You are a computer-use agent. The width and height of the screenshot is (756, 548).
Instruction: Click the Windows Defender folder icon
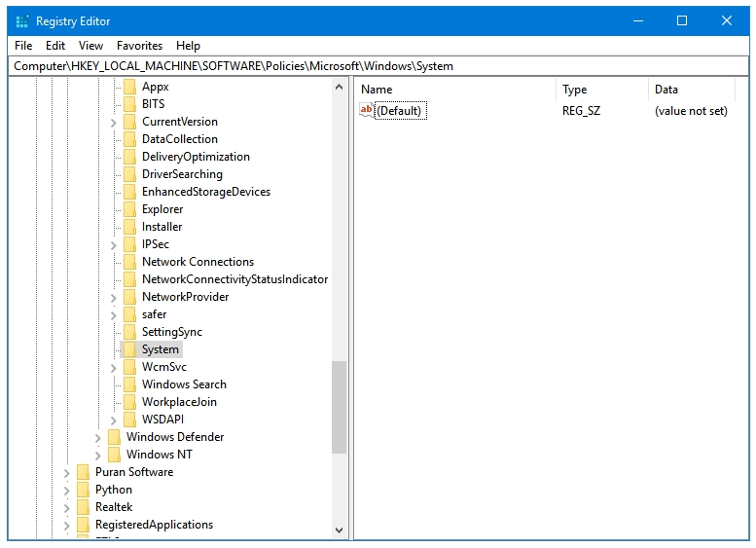114,437
